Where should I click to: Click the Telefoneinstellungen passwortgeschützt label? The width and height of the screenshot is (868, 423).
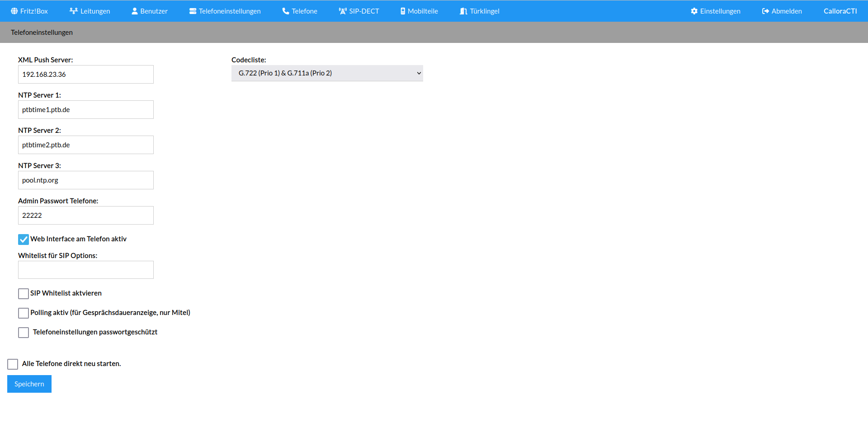click(x=95, y=332)
